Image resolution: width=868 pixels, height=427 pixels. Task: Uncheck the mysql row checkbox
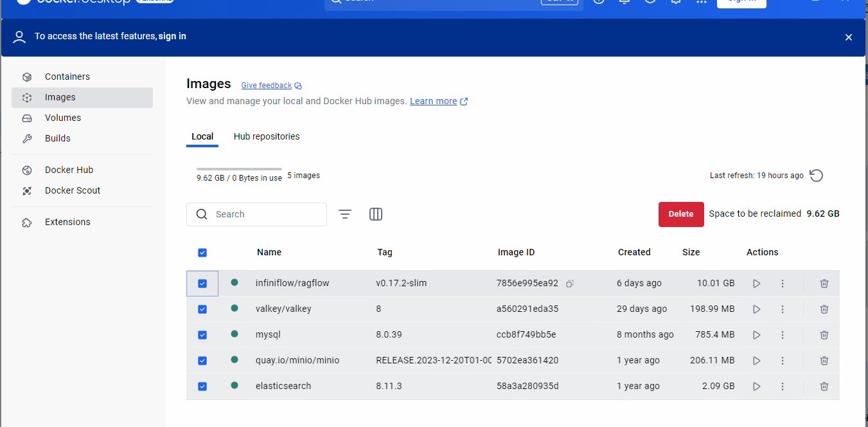tap(202, 335)
